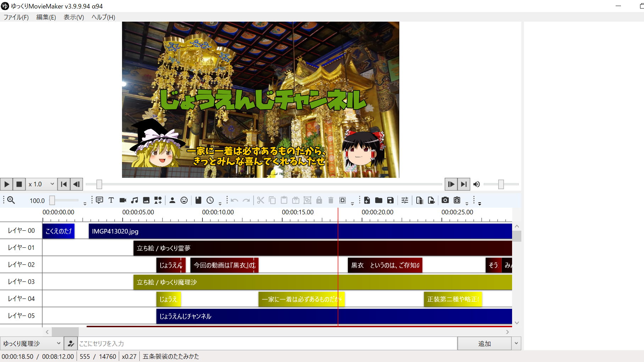Jump to the end of the timeline
Screen dimensions: 644x362
463,184
